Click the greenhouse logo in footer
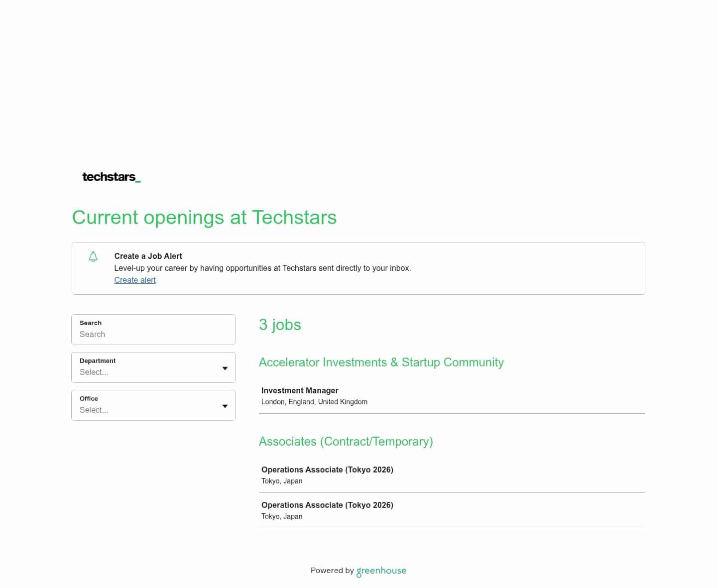 [x=381, y=571]
